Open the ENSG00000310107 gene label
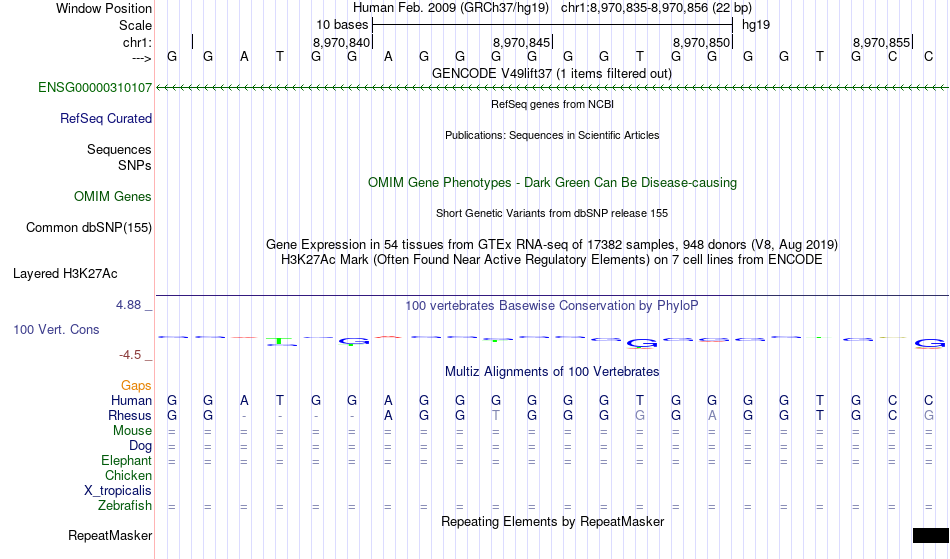The height and width of the screenshot is (559, 950). [x=95, y=87]
